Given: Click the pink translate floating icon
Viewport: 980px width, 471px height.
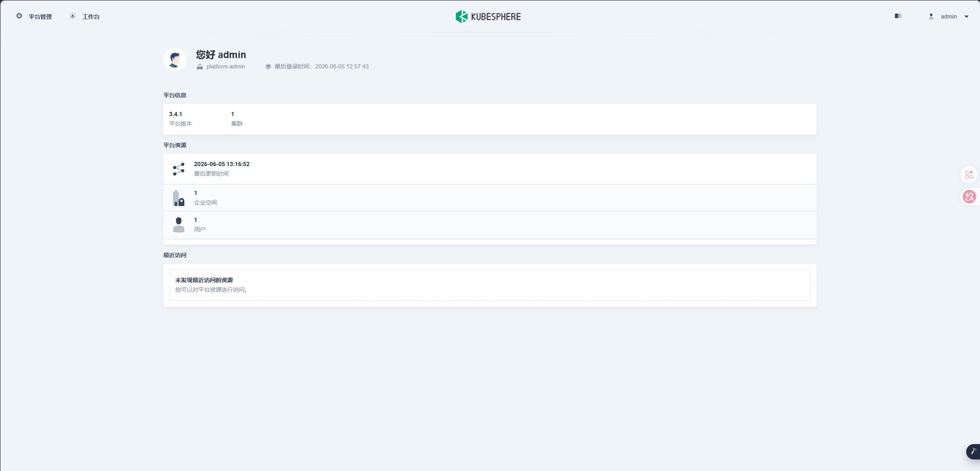Looking at the screenshot, I should 969,197.
